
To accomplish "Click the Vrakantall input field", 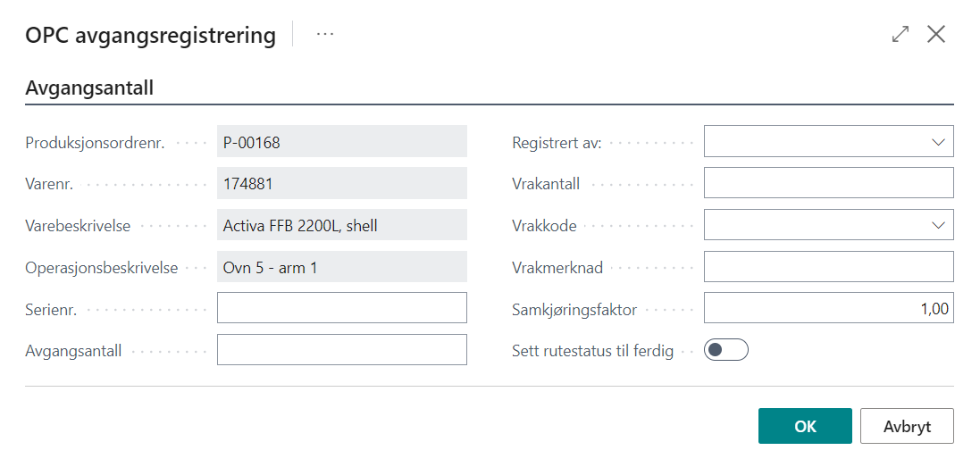I will [x=828, y=183].
